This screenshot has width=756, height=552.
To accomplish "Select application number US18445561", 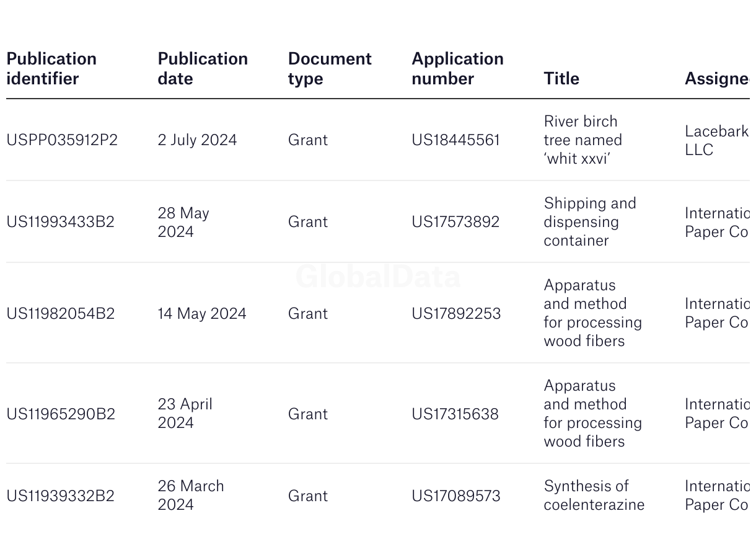I will tap(455, 140).
